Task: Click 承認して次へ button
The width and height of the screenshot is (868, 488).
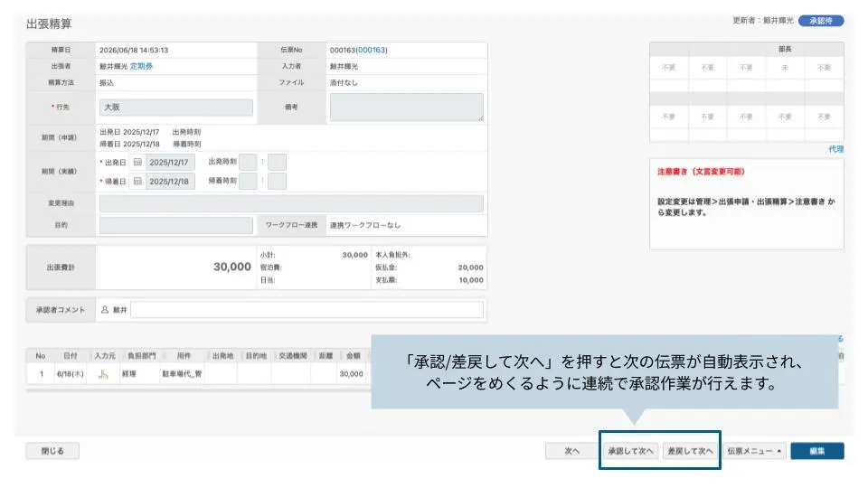Action: (x=630, y=451)
